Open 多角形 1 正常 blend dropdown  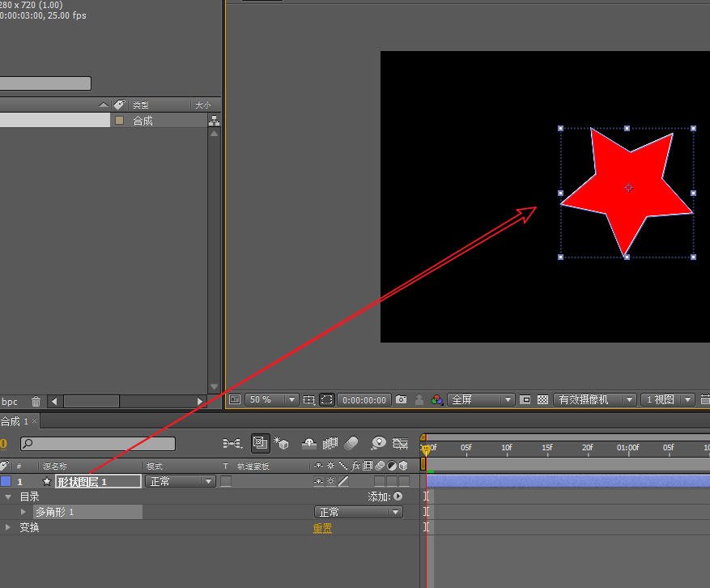pyautogui.click(x=358, y=512)
